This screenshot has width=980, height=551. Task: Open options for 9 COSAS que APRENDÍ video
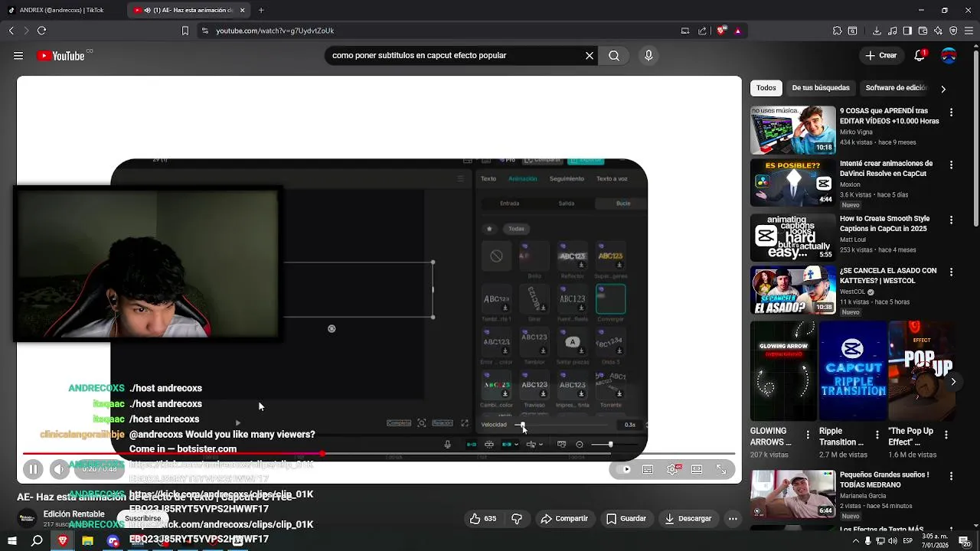(951, 112)
